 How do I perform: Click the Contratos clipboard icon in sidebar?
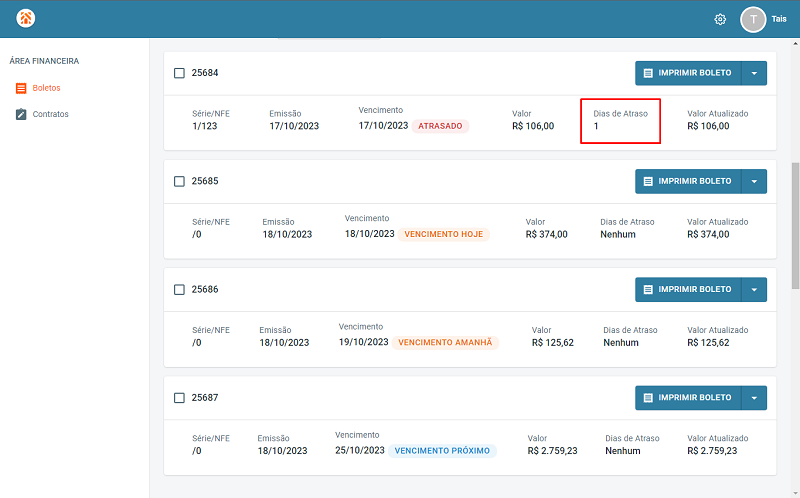coord(21,114)
